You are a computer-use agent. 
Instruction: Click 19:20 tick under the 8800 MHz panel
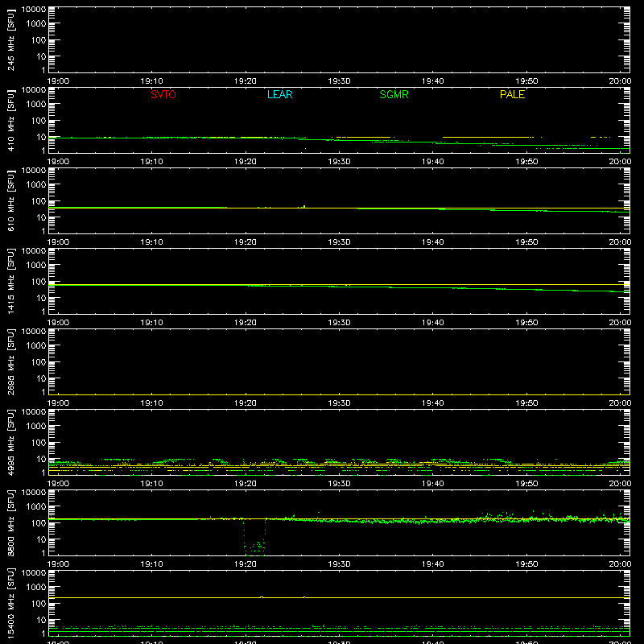246,564
